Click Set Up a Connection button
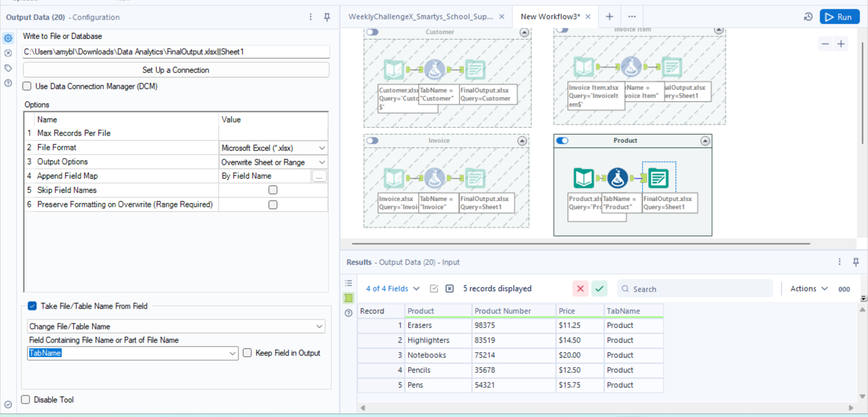Image resolution: width=868 pixels, height=417 pixels. tap(176, 70)
